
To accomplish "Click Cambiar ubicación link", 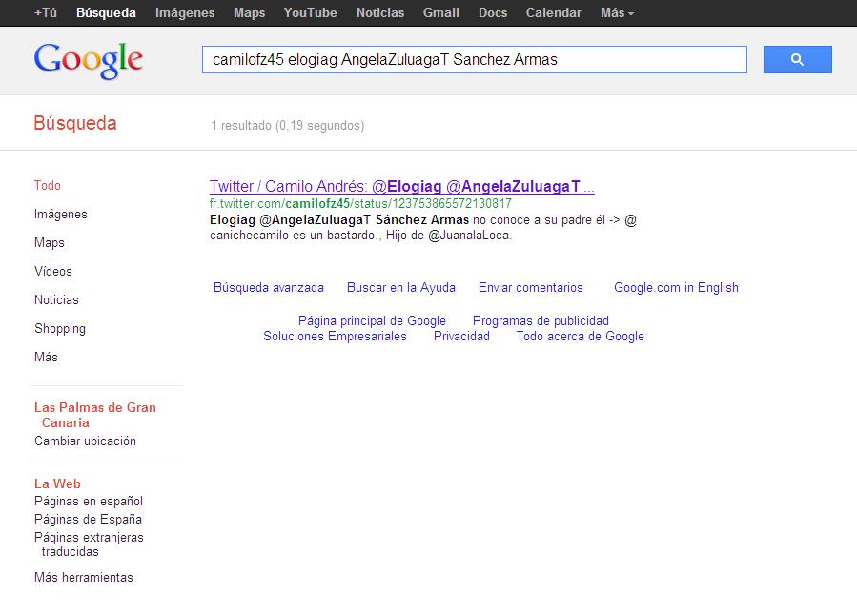I will (85, 441).
